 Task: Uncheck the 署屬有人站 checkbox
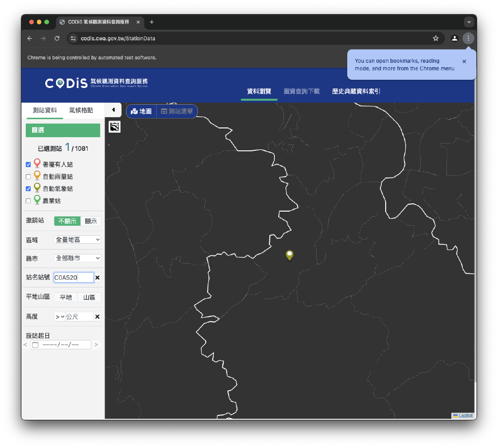(28, 164)
